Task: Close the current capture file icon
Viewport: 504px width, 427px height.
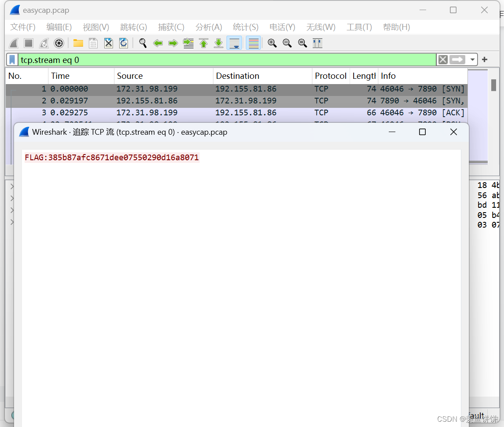Action: pyautogui.click(x=108, y=43)
